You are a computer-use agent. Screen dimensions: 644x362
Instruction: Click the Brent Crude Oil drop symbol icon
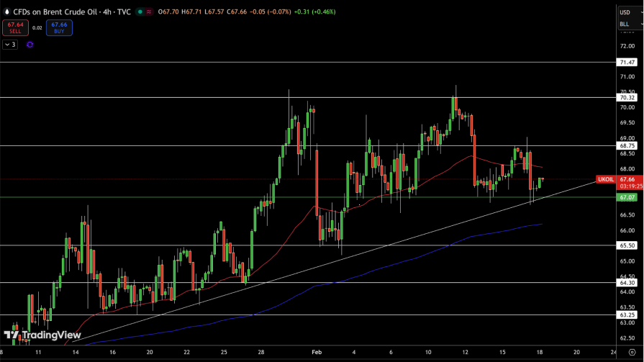[x=6, y=12]
